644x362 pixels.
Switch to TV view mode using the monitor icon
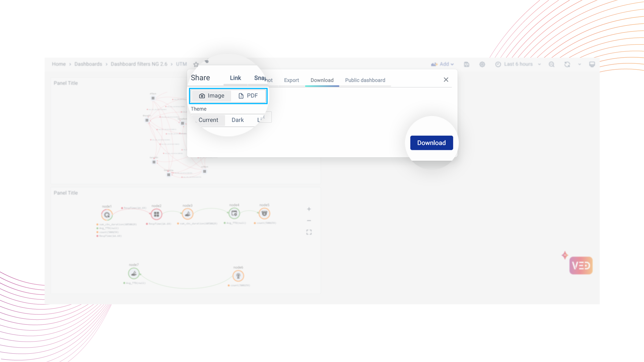pos(592,64)
